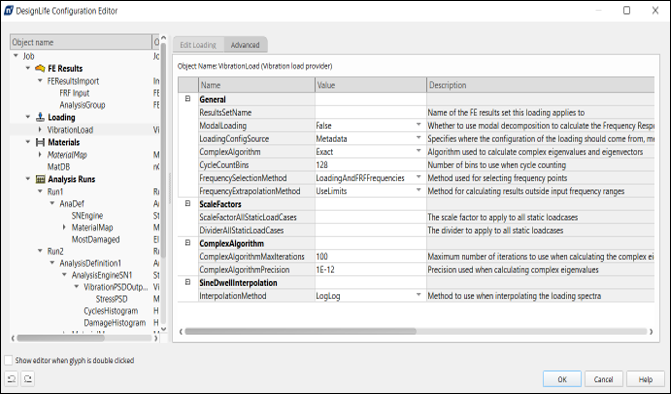Open the ComplexAlgorithm Exact dropdown
This screenshot has width=671, height=394.
(419, 151)
